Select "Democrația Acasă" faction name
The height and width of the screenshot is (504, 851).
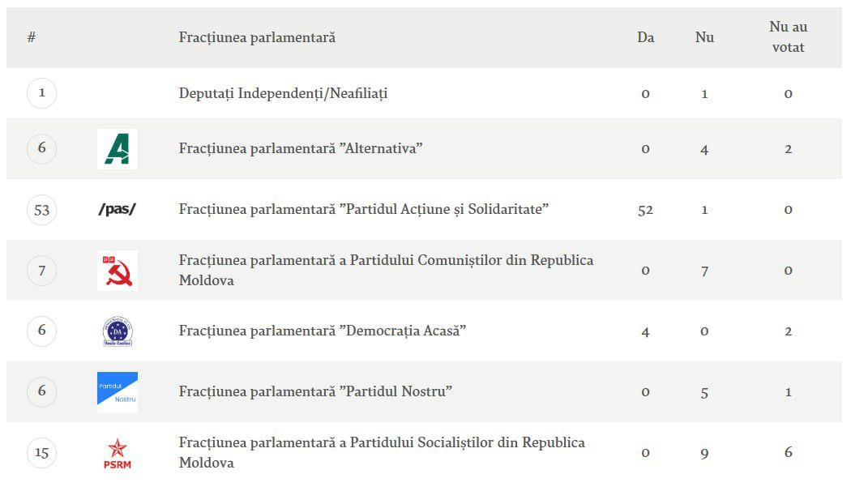[x=323, y=331]
